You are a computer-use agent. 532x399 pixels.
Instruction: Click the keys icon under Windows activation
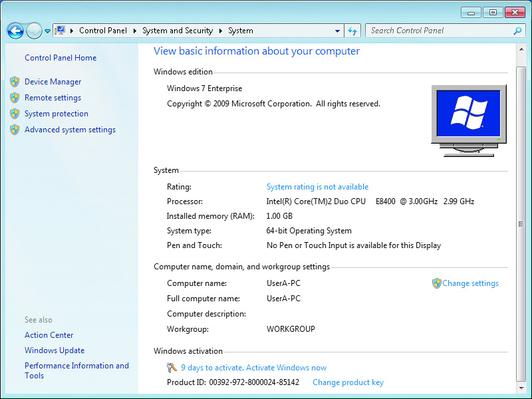172,368
